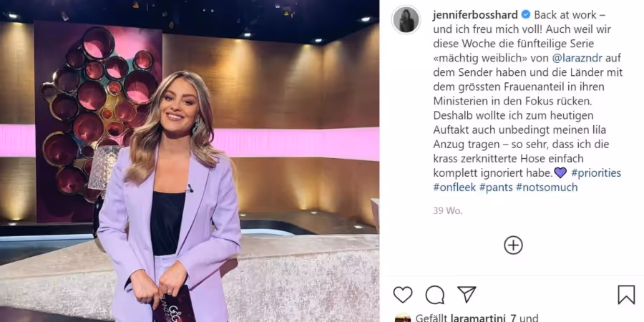
Task: Like the post with the heart icon
Action: tap(402, 295)
